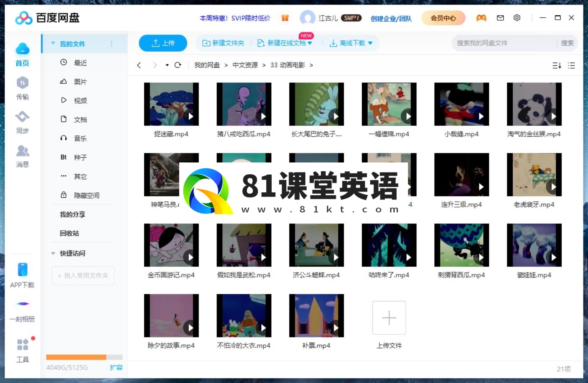This screenshot has width=588, height=383.
Task: Select the 瓷娃娃.mp4 thumbnail
Action: (x=534, y=245)
